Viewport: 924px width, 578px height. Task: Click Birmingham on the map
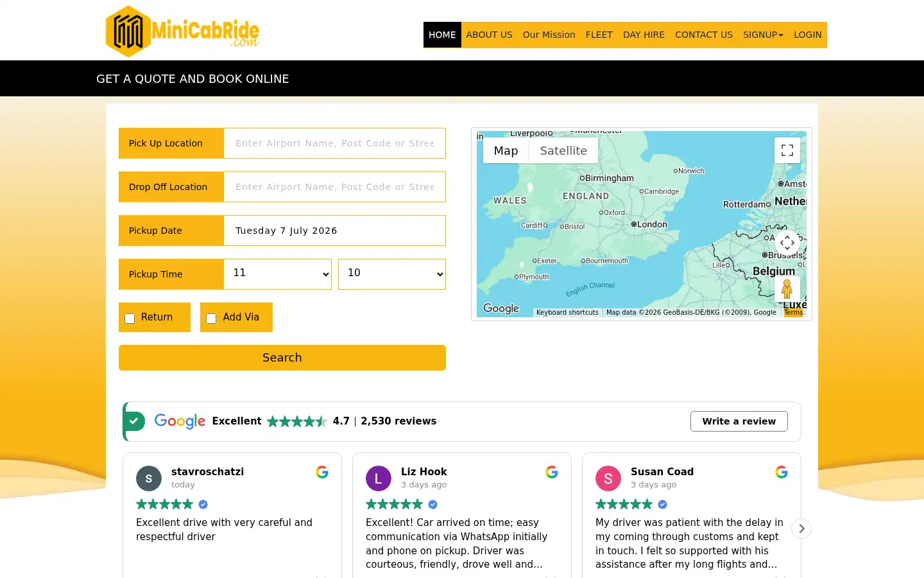tap(607, 178)
